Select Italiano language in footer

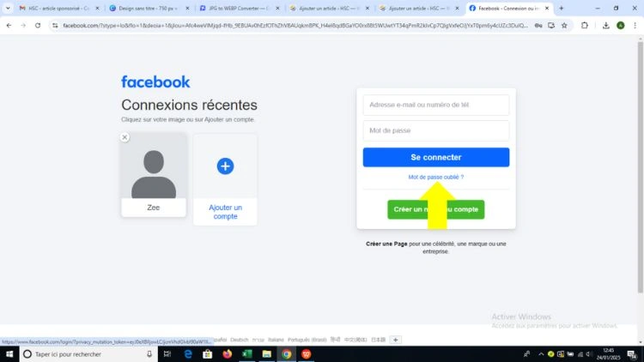[276, 340]
